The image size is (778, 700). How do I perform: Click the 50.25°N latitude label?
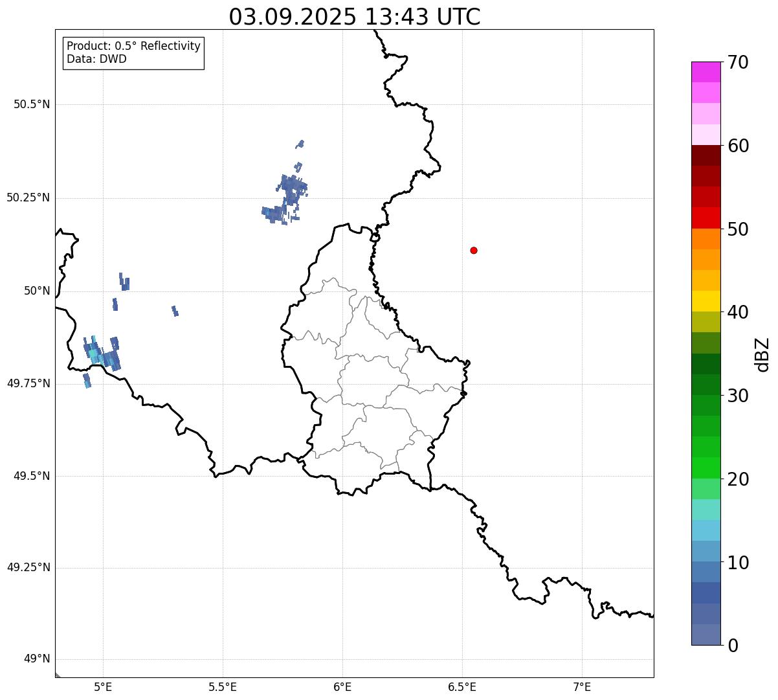coord(28,198)
